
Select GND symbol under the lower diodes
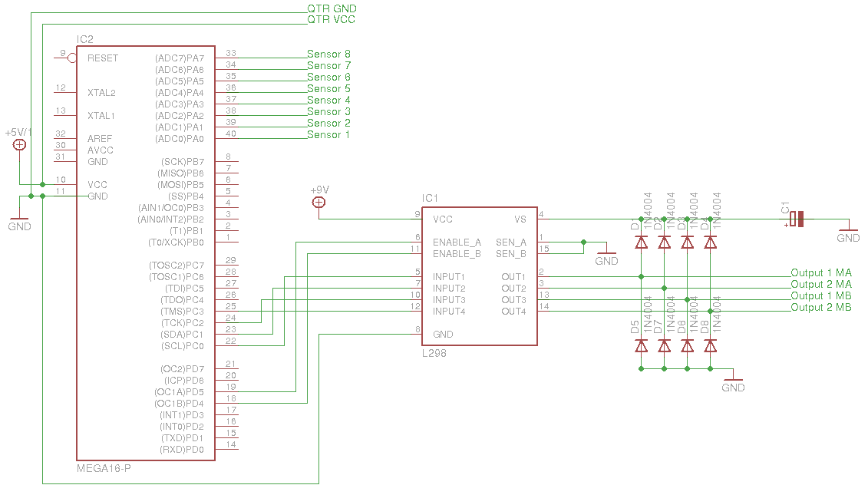point(733,384)
